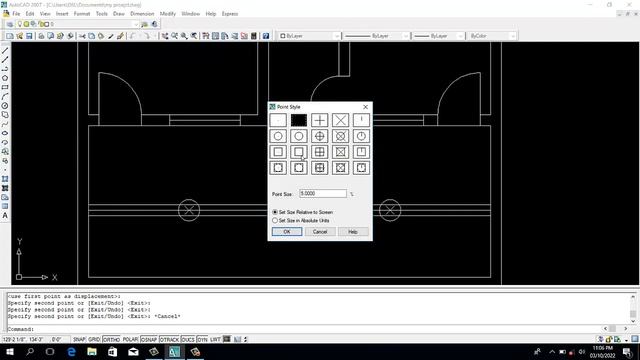Close the Point Style dialog

365,107
